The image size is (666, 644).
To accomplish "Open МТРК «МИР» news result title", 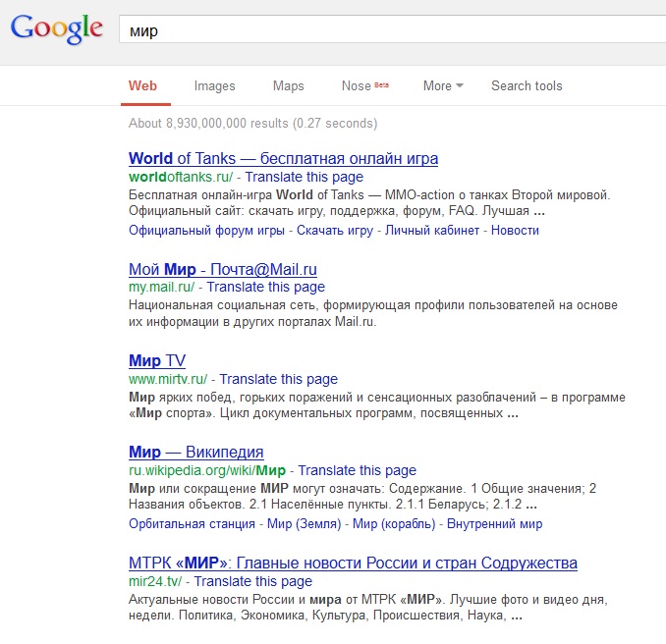I will click(x=353, y=563).
